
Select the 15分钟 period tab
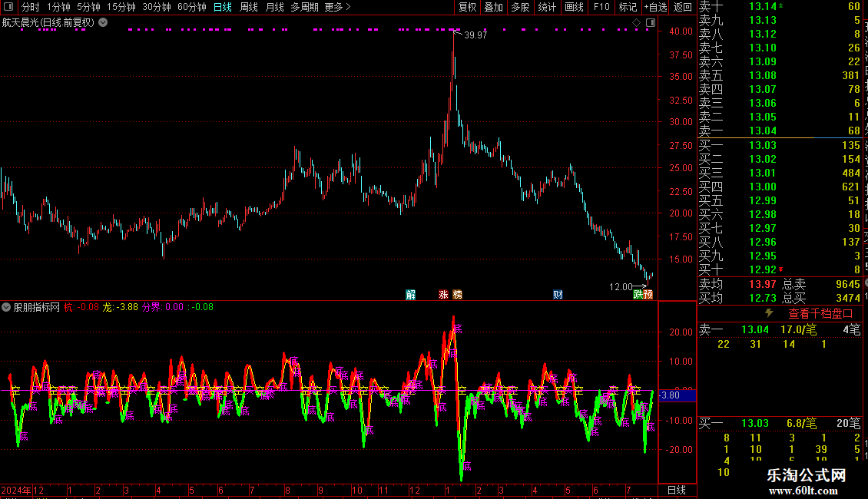(121, 7)
